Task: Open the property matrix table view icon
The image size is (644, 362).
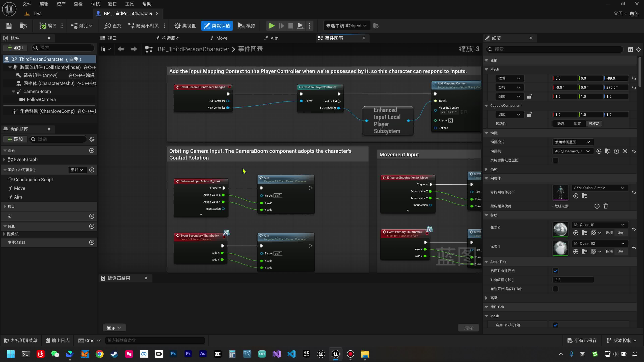Action: coord(630,49)
